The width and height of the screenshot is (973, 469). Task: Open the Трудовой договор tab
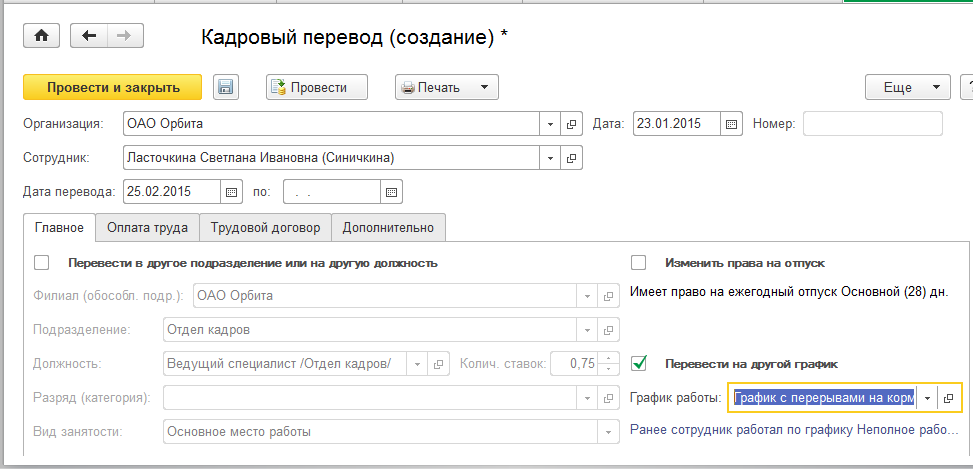[265, 228]
